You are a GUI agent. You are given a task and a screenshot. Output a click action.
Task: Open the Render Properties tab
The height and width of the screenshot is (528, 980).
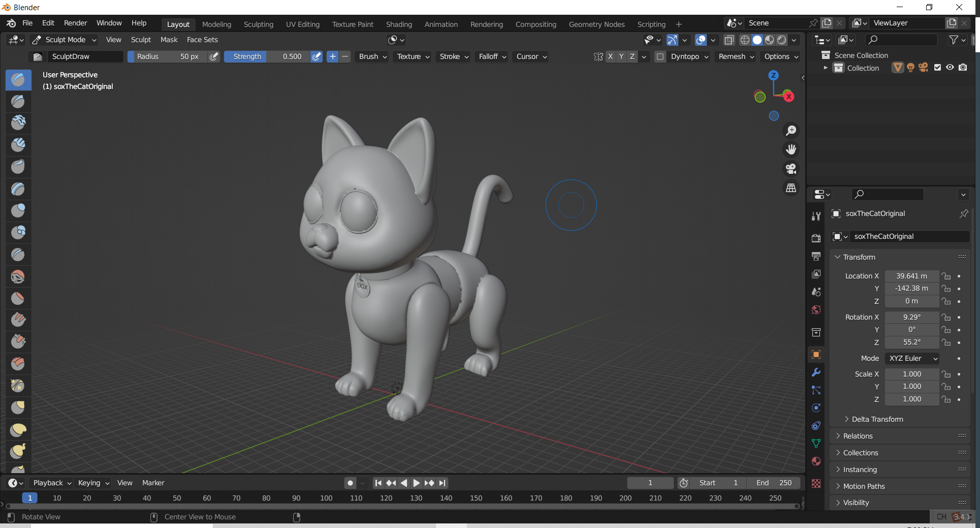pos(816,238)
